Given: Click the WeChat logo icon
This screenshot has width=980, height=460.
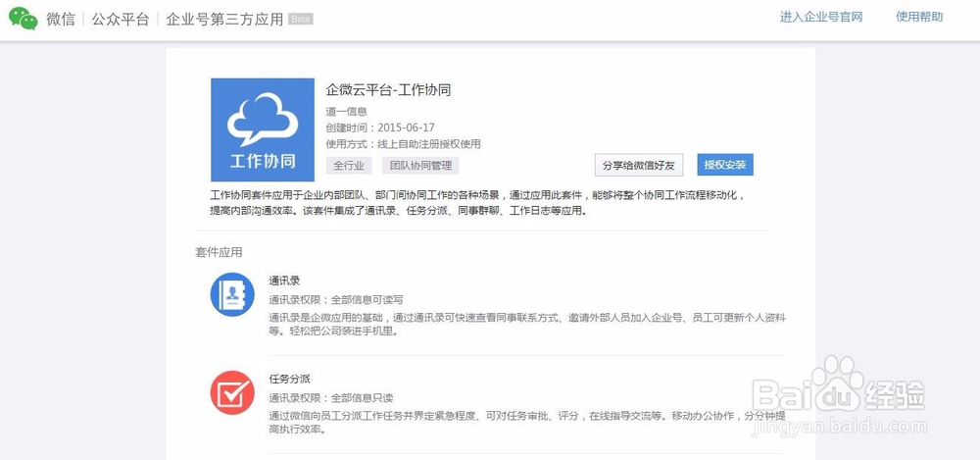Looking at the screenshot, I should (x=24, y=19).
